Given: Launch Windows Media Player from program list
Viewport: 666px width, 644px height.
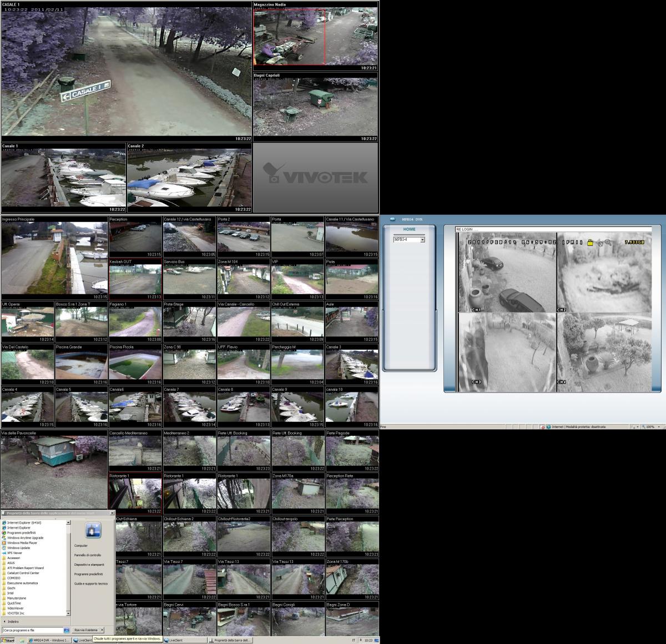Looking at the screenshot, I should (22, 542).
